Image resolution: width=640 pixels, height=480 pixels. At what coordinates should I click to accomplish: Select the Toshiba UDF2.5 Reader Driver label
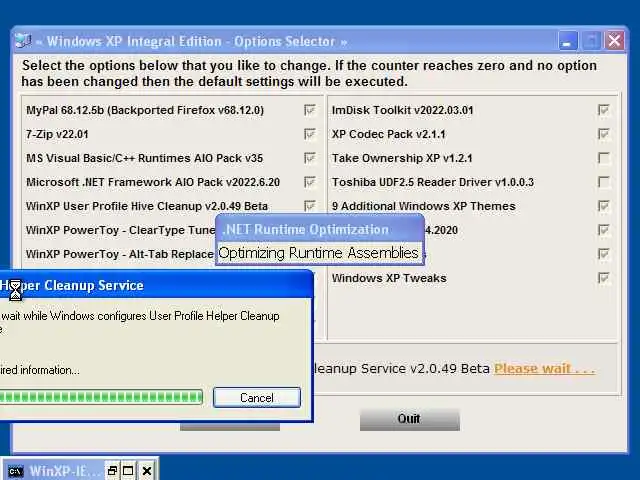pos(433,182)
